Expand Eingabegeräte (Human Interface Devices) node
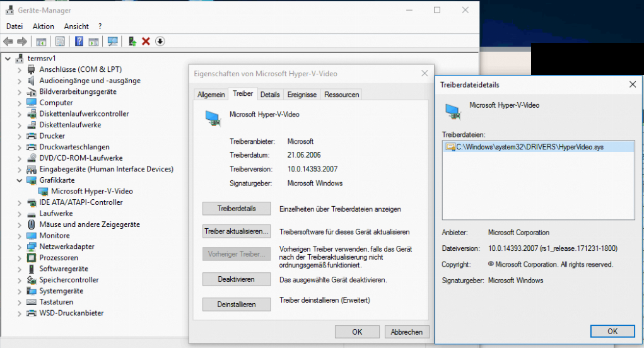The width and height of the screenshot is (644, 348). coord(20,170)
